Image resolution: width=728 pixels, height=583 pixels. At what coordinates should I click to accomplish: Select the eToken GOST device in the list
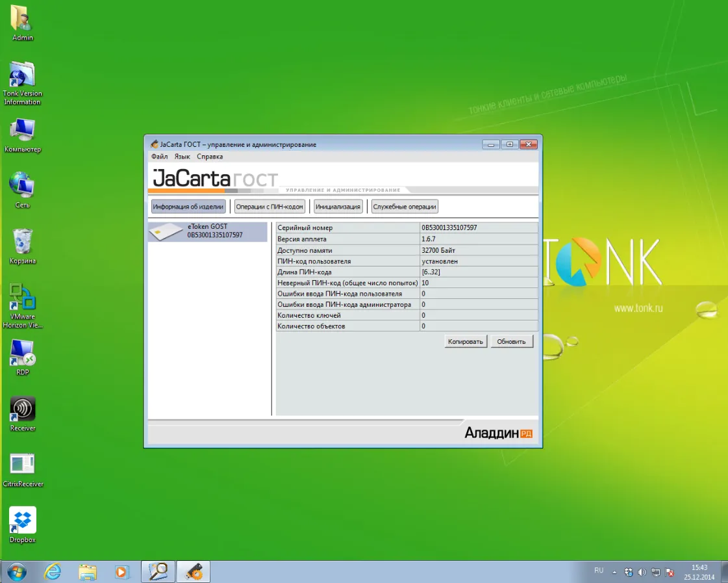(x=208, y=231)
